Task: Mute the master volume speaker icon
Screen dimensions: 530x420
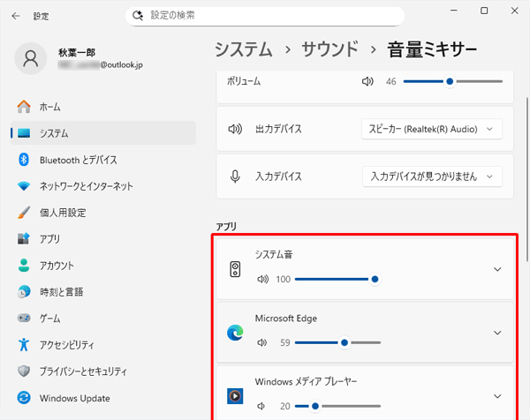Action: click(x=367, y=81)
